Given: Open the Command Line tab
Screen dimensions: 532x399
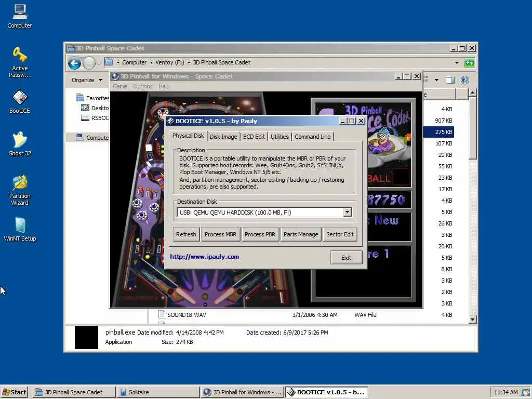Looking at the screenshot, I should (x=312, y=137).
